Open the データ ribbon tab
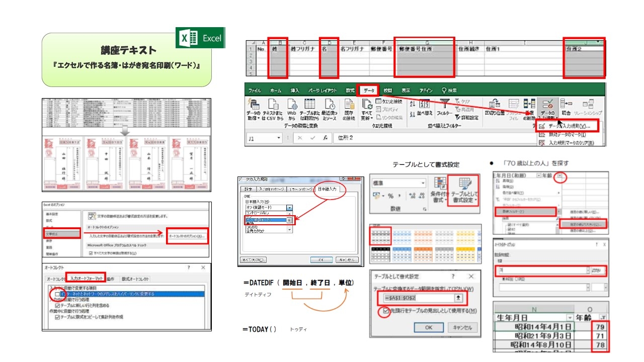The image size is (644, 362). [x=369, y=90]
